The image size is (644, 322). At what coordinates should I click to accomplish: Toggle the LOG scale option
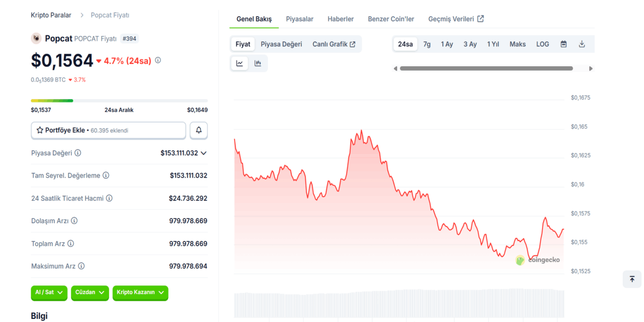[543, 44]
